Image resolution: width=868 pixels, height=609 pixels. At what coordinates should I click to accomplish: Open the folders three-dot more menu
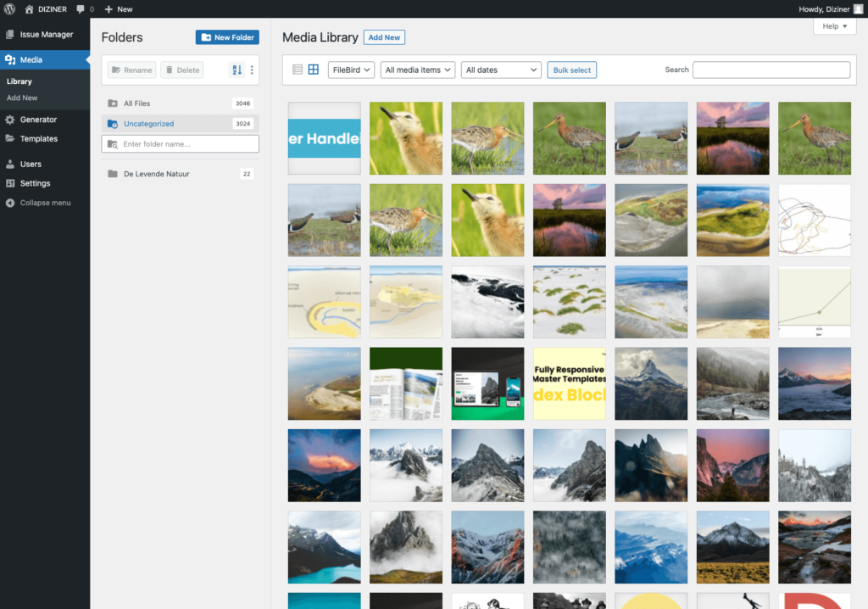(x=252, y=70)
